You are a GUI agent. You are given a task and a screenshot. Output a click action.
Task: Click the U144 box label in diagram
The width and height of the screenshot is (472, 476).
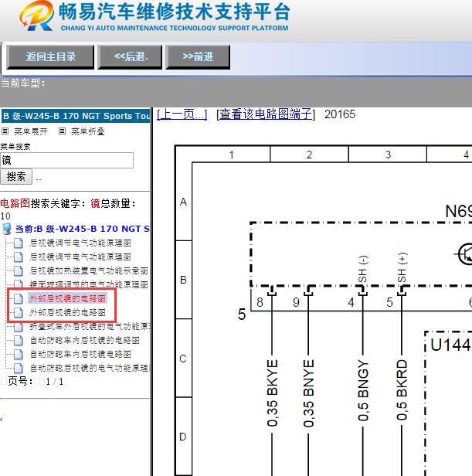(x=450, y=345)
